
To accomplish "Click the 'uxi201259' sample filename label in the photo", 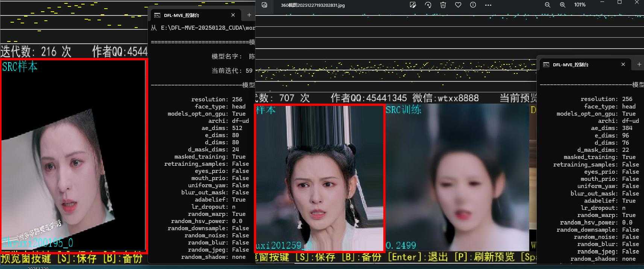I will (284, 246).
